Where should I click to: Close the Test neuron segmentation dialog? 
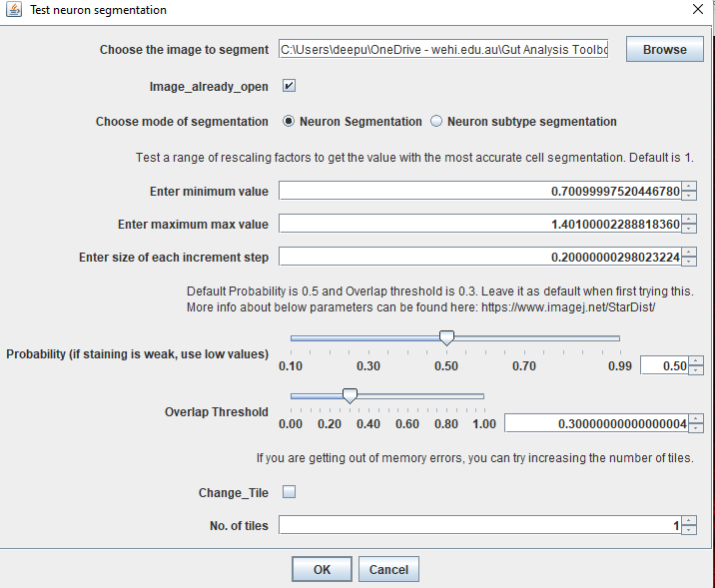tap(697, 10)
